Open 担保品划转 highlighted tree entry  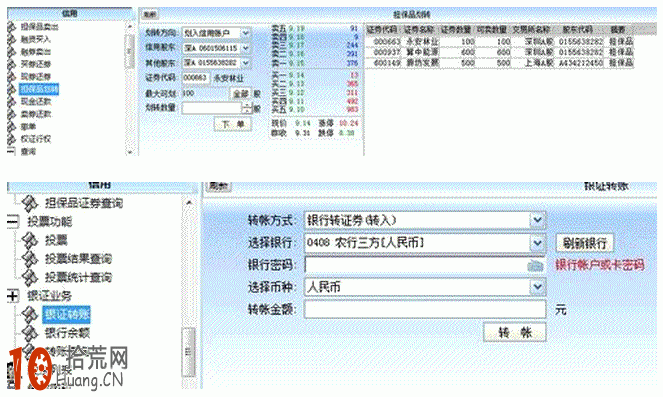[39, 89]
